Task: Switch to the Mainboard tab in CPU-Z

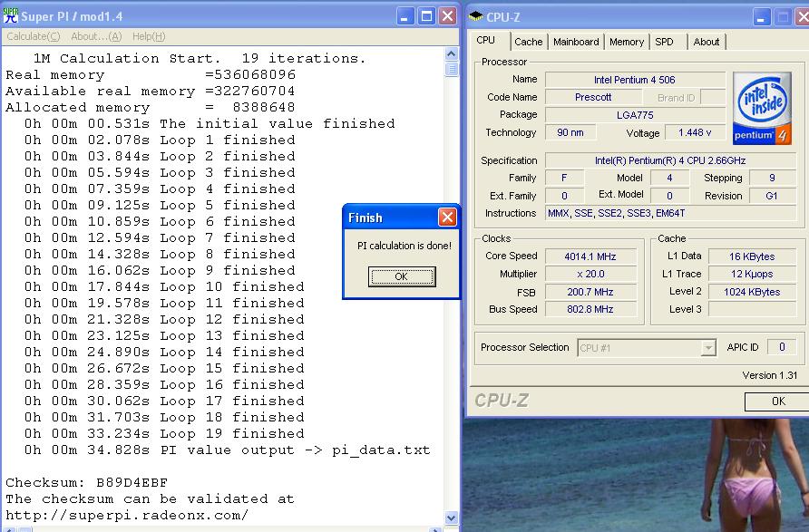Action: pyautogui.click(x=576, y=42)
